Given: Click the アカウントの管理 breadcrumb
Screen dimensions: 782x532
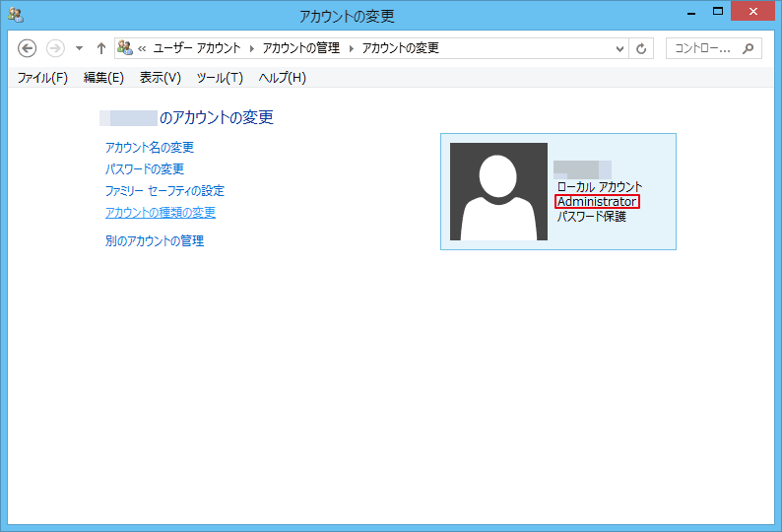Looking at the screenshot, I should click(301, 48).
